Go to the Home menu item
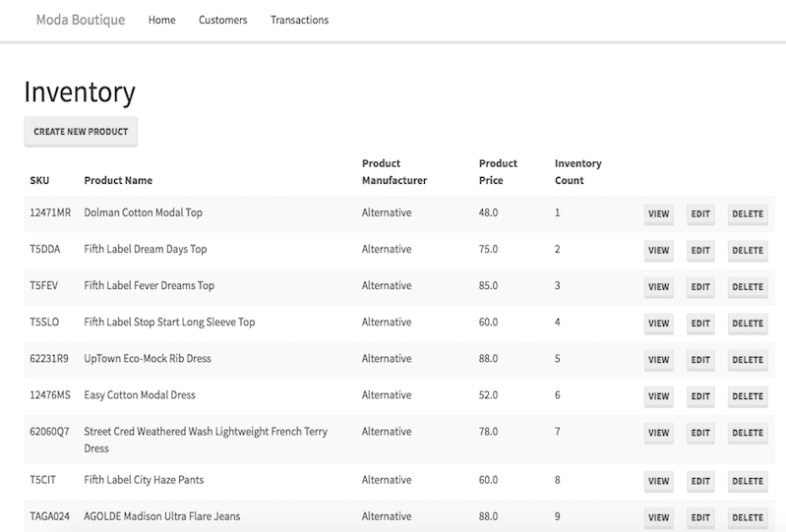This screenshot has width=786, height=532. 162,20
